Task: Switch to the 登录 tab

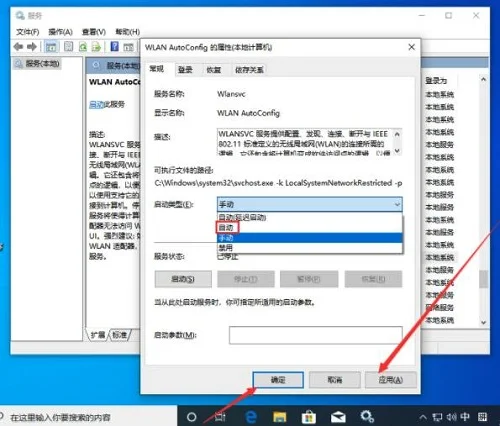Action: pos(185,70)
